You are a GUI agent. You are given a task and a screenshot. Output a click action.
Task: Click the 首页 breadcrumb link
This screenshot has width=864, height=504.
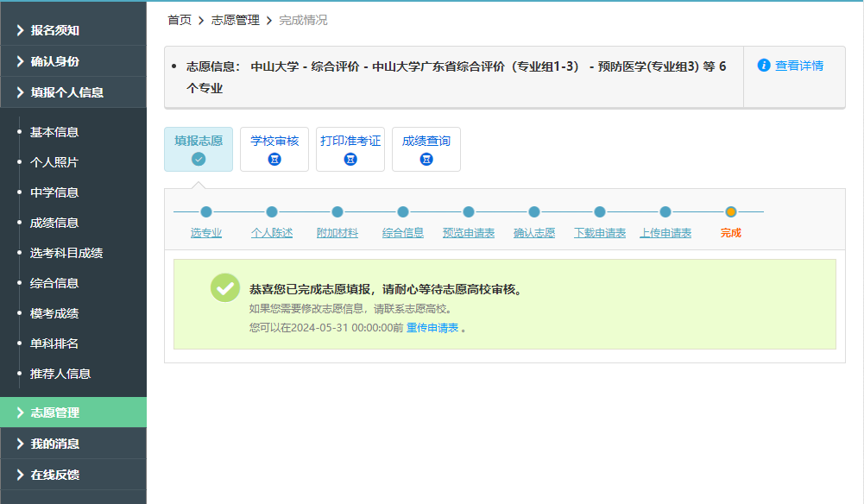coord(180,21)
